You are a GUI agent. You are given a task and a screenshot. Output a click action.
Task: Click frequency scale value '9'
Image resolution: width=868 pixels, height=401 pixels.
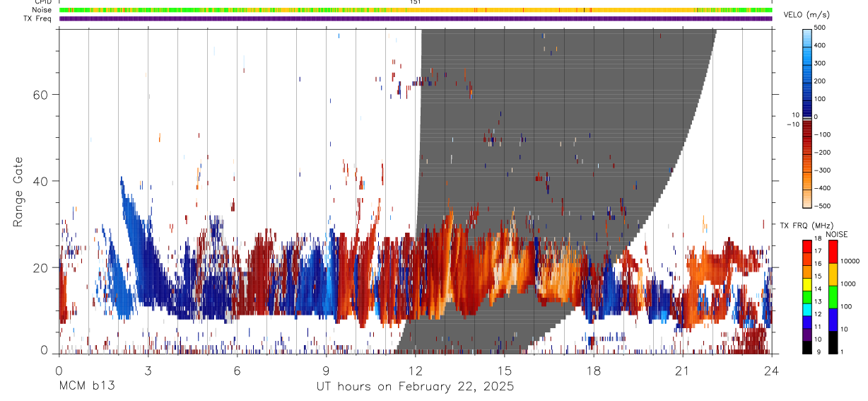point(820,352)
